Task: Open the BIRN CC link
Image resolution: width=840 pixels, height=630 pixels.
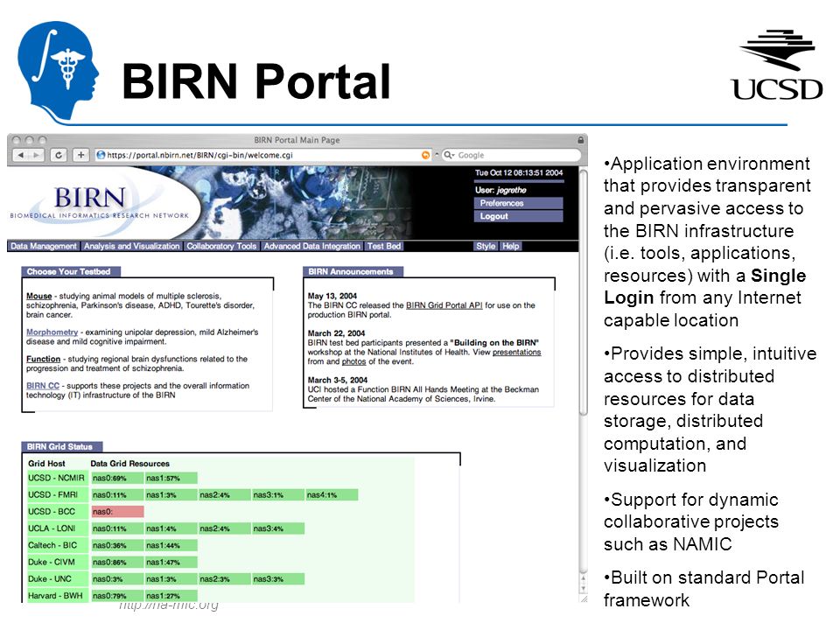Action: pos(43,386)
